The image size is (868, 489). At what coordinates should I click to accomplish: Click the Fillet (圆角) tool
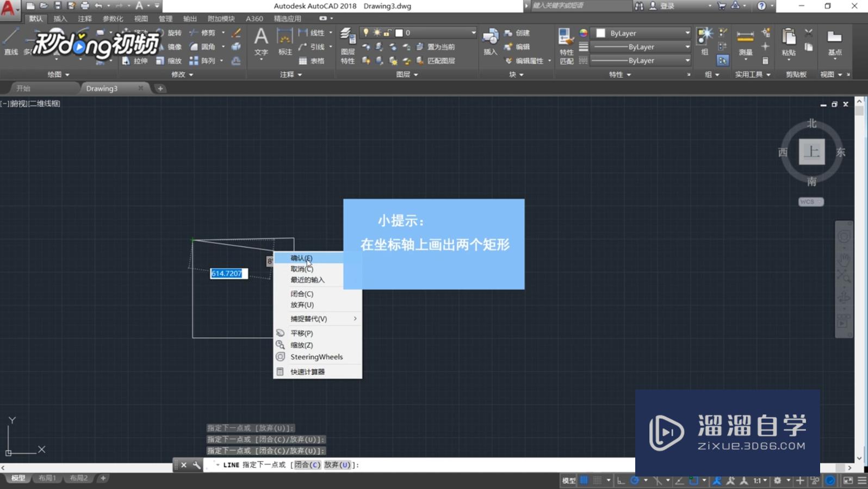pos(203,47)
